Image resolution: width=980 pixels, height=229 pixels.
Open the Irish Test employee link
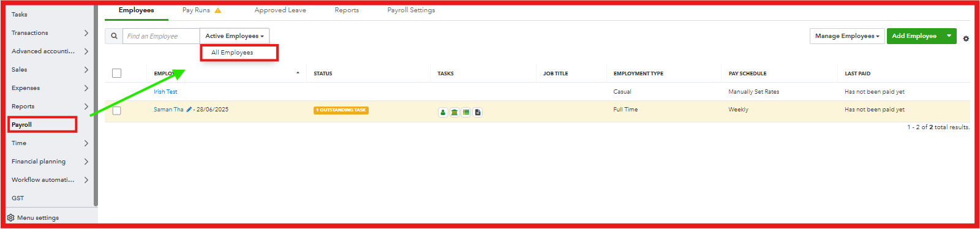pos(165,92)
